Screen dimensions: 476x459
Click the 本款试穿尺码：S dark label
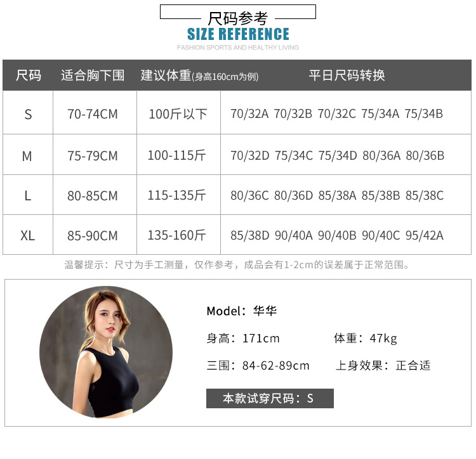[x=269, y=398]
